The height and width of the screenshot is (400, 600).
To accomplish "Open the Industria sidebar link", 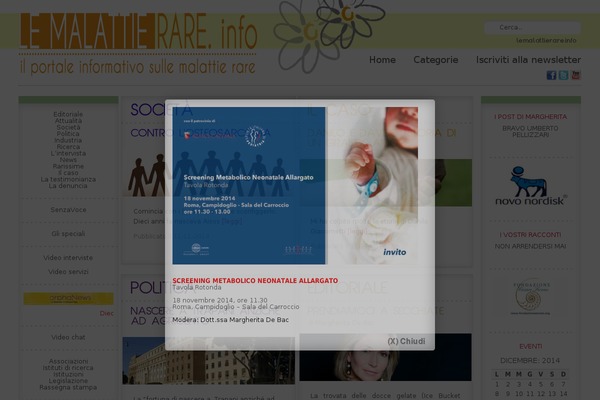I will (68, 140).
